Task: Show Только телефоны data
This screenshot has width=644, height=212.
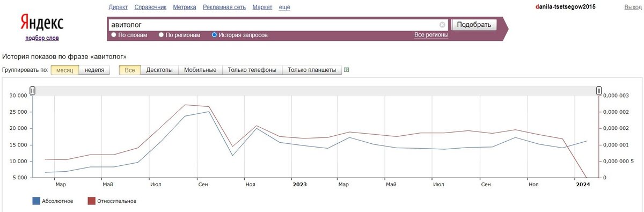Action: [252, 70]
